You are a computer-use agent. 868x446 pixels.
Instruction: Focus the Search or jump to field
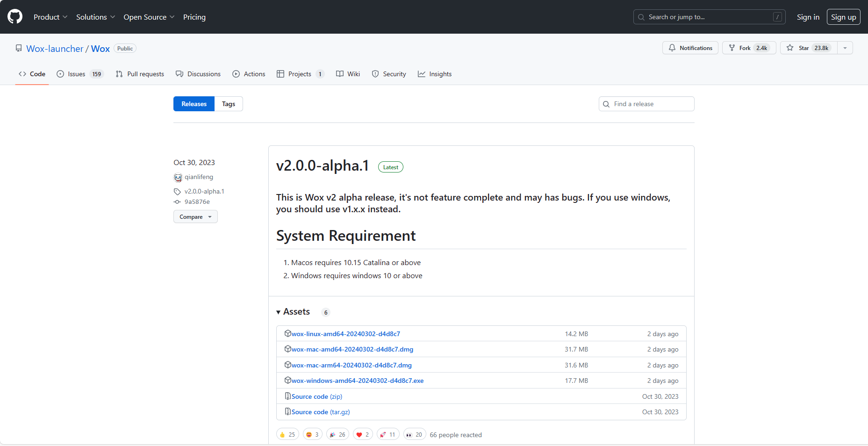coord(709,17)
